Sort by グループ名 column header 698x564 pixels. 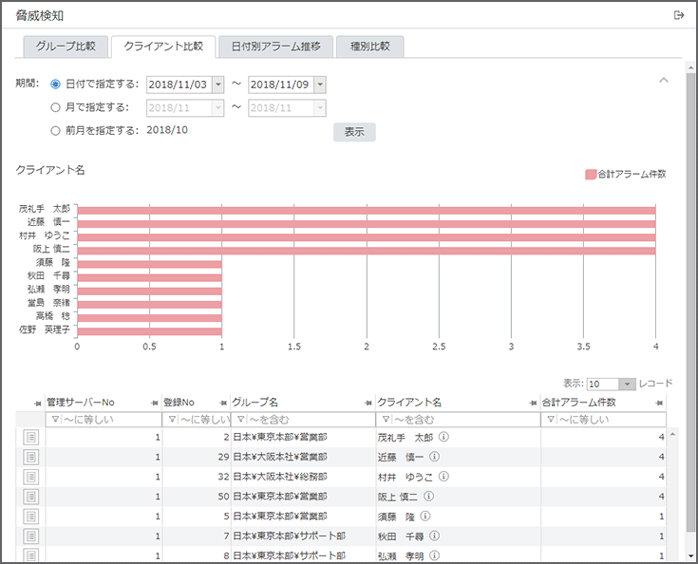(255, 402)
